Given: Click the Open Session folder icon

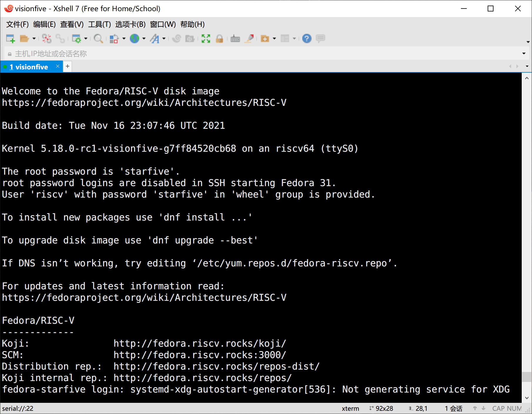Looking at the screenshot, I should [24, 39].
